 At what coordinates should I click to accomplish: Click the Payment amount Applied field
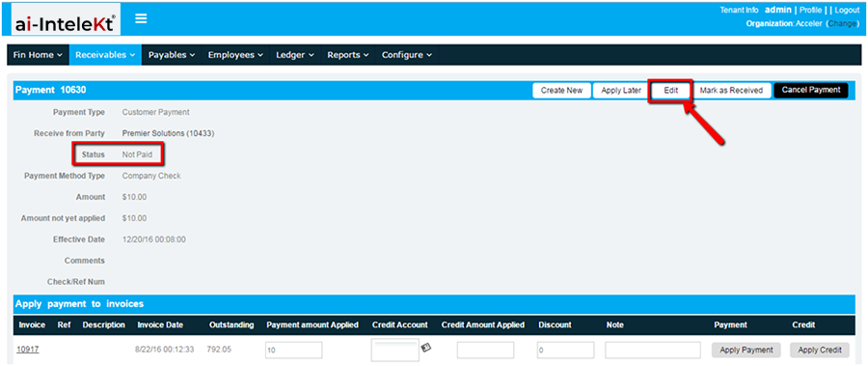(x=294, y=350)
